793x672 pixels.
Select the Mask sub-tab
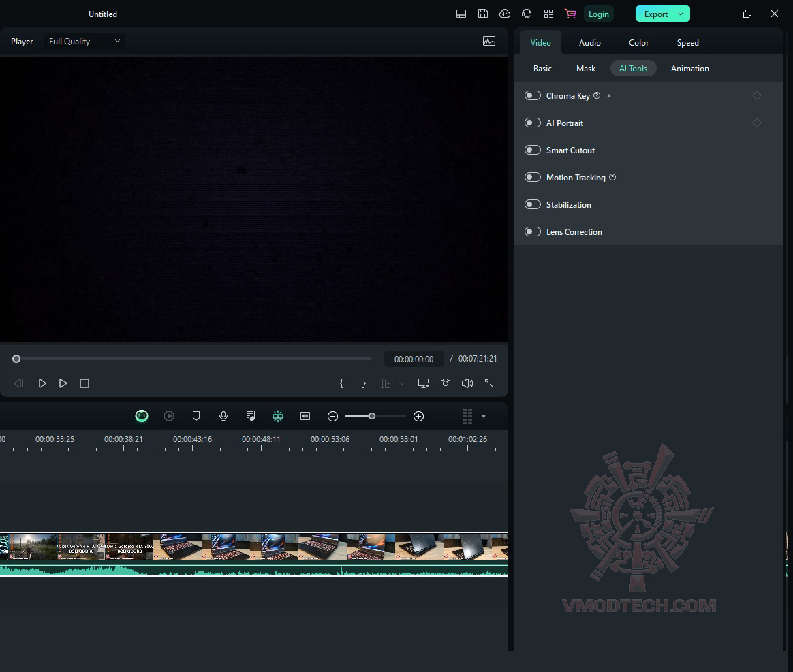pyautogui.click(x=586, y=69)
